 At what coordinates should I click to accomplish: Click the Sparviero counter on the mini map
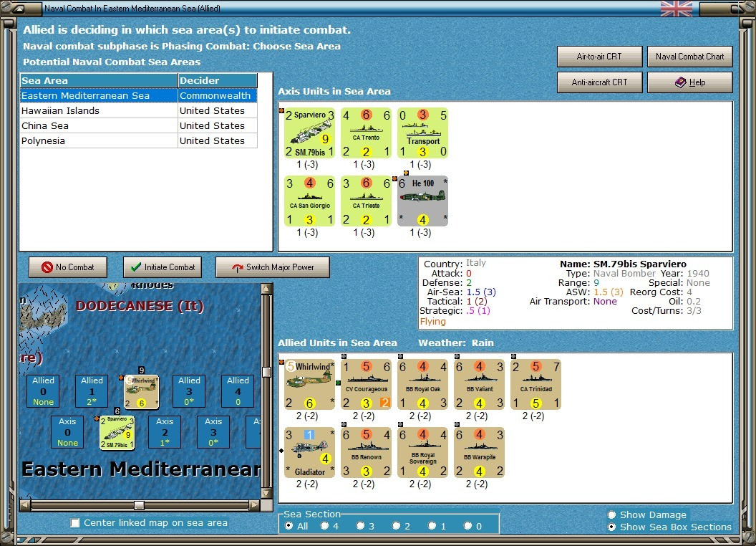click(117, 433)
